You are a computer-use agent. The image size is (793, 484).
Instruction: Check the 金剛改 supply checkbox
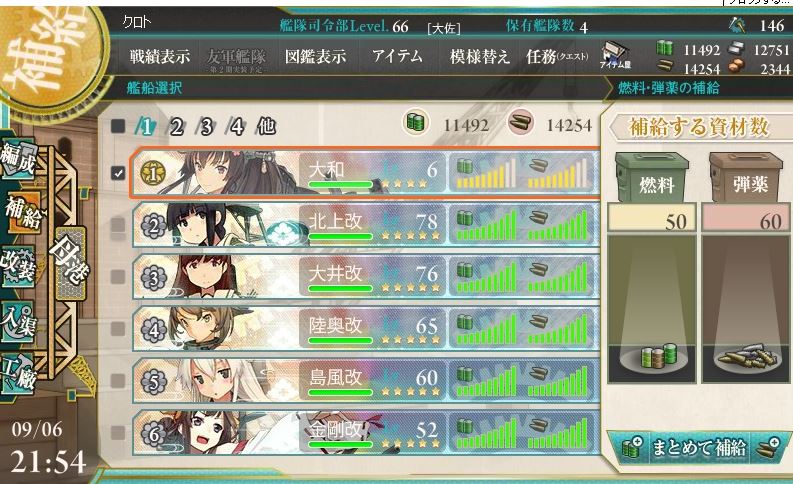[118, 432]
